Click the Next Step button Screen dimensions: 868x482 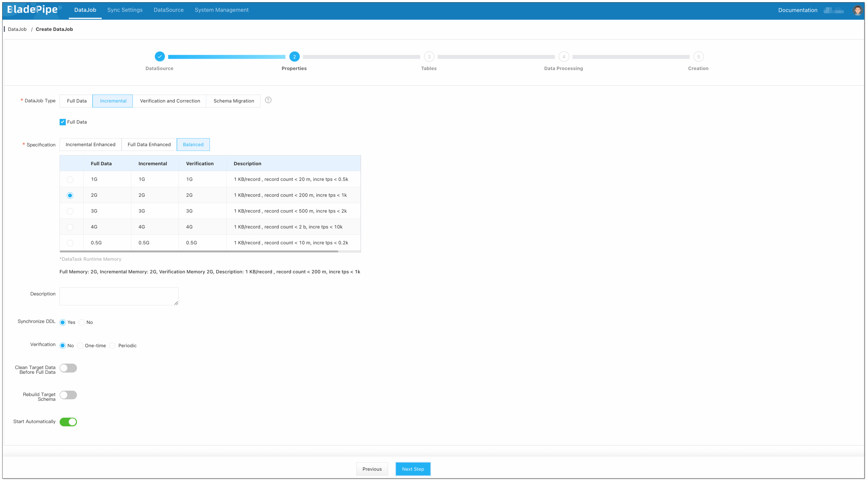point(413,469)
